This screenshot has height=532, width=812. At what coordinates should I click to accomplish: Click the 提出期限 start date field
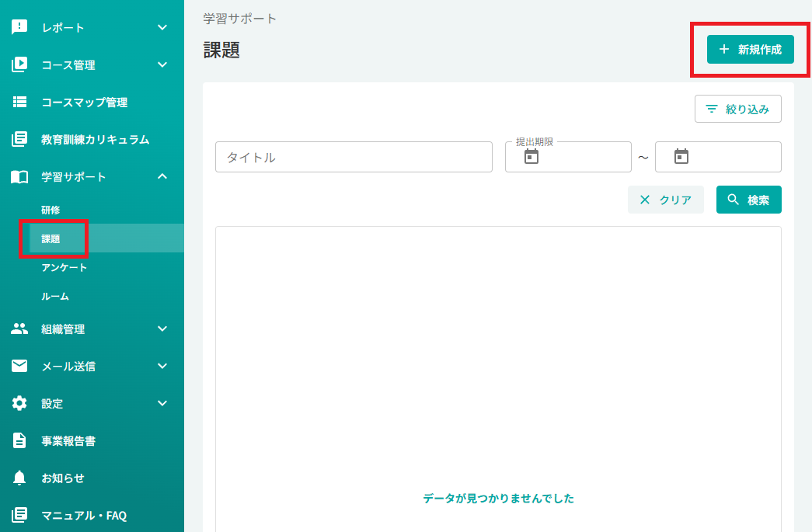568,157
